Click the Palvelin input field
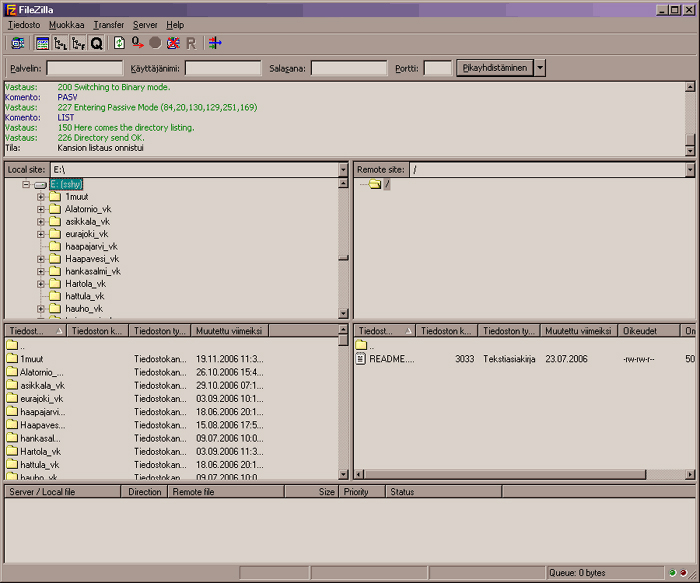700x583 pixels. pos(85,68)
